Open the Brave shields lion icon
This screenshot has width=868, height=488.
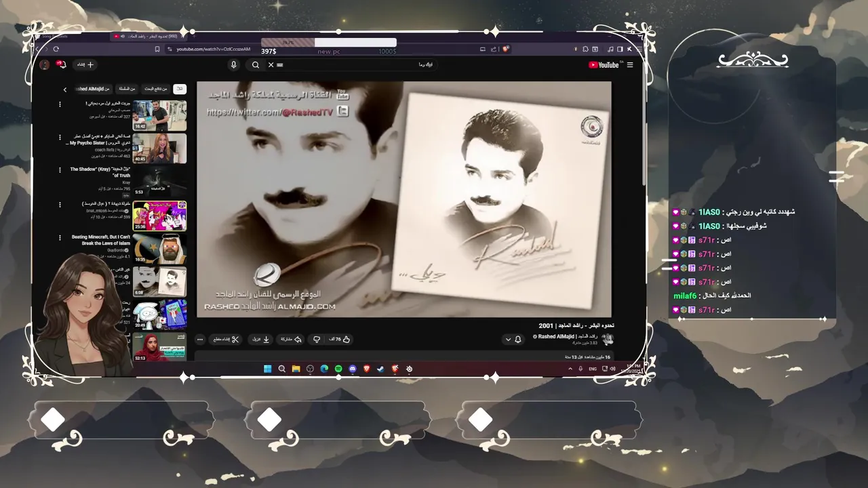coord(505,49)
